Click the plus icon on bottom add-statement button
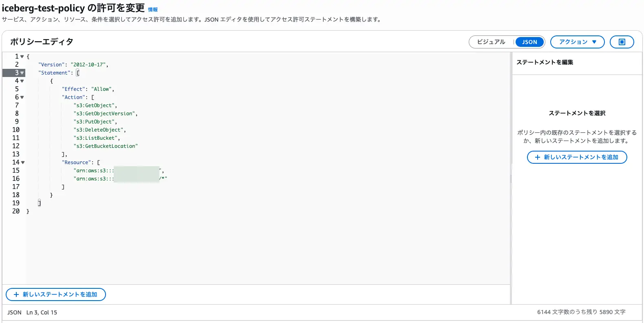Screen dimensions: 644x323 16,294
